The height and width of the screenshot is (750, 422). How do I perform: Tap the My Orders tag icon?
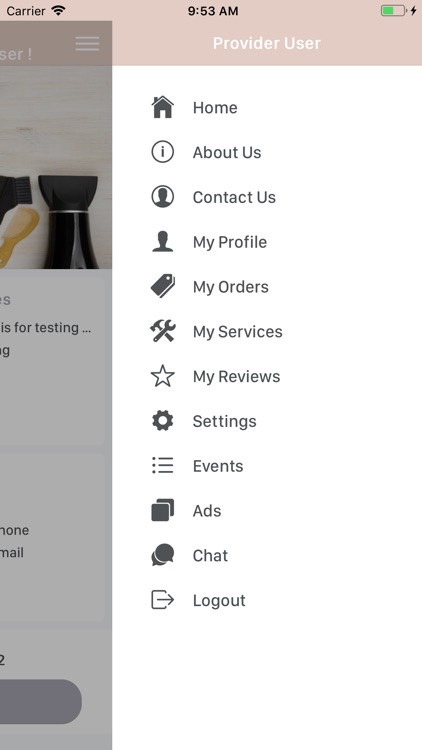pyautogui.click(x=163, y=287)
